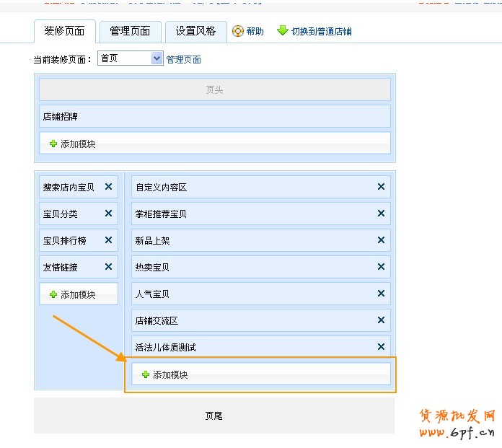Click 添加模块 in the header section
The image size is (502, 448).
pos(72,144)
